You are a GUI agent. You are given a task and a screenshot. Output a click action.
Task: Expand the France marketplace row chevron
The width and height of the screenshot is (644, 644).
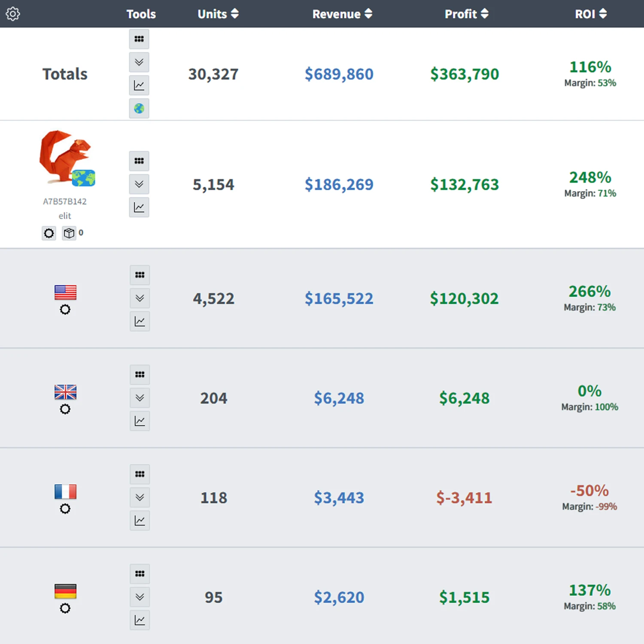click(x=140, y=498)
